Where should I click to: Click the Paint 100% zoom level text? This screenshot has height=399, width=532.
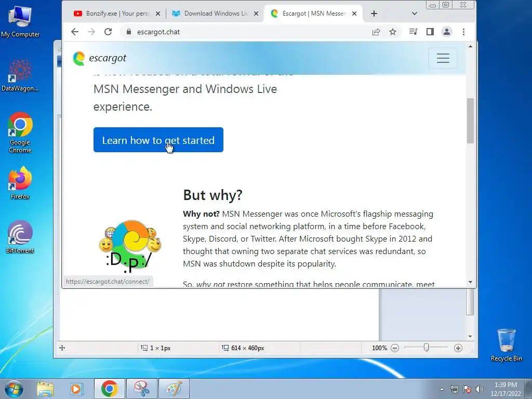pyautogui.click(x=379, y=348)
